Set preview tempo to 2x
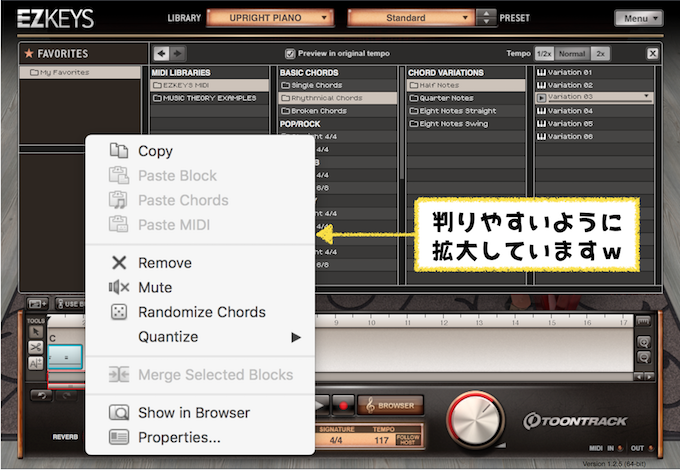 (x=600, y=54)
